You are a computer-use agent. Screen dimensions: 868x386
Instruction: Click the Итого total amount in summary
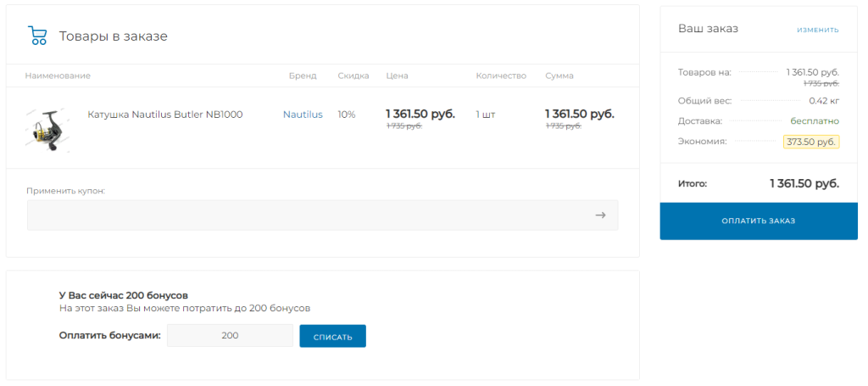tap(804, 183)
